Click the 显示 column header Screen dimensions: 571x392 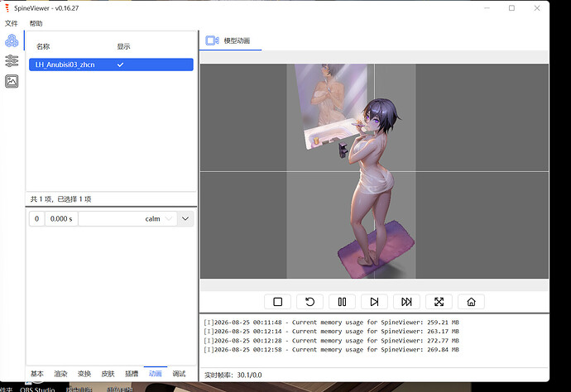pos(123,46)
